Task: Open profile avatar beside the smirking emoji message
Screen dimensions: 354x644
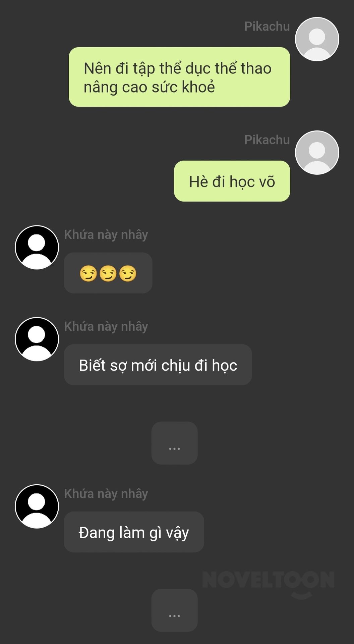Action: click(x=37, y=248)
